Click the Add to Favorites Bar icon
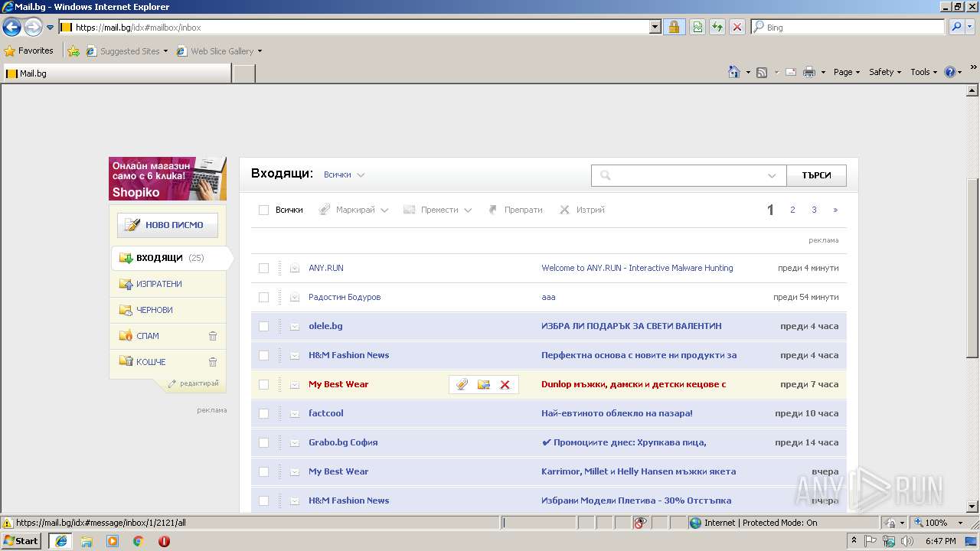The width and height of the screenshot is (980, 551). pos(73,51)
